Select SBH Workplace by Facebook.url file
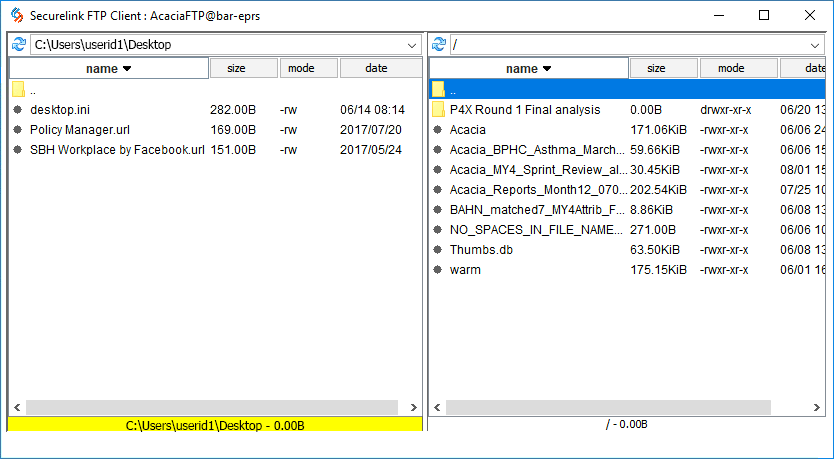This screenshot has width=834, height=459. [117, 150]
